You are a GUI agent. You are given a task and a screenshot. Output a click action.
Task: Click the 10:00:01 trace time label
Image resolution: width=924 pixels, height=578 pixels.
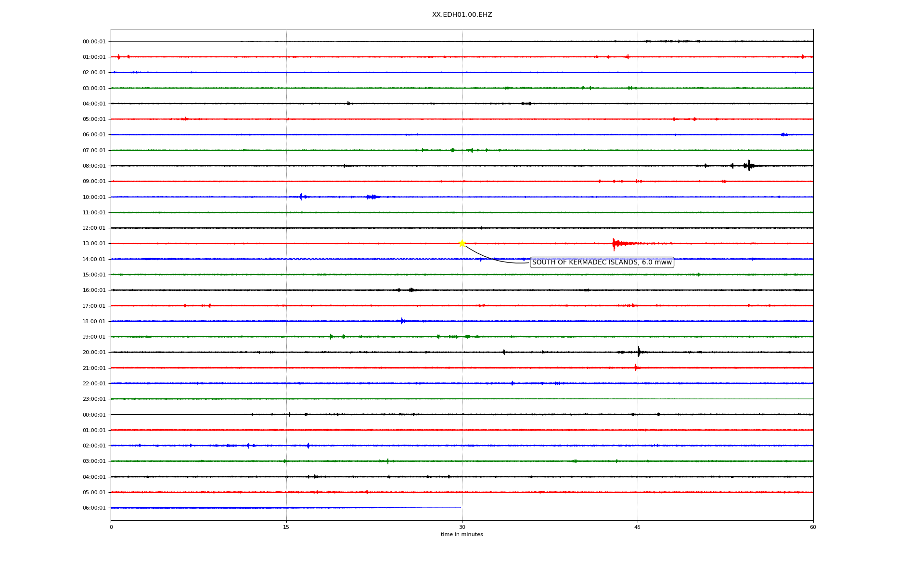[94, 197]
